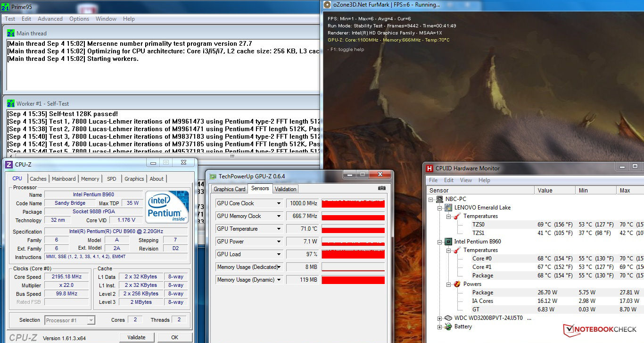The width and height of the screenshot is (644, 343).
Task: Open the Advanced menu in Prime95
Action: point(50,19)
